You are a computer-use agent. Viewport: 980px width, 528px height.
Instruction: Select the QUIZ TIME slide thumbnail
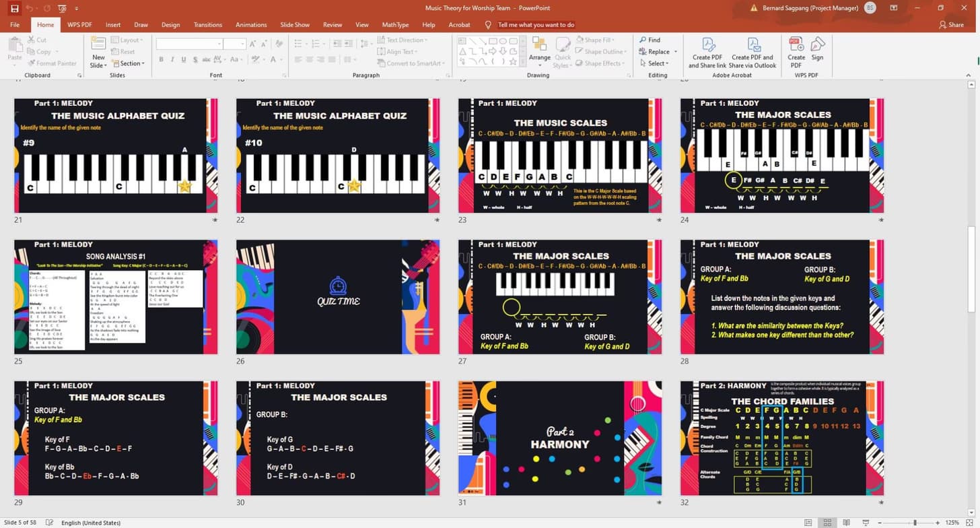(338, 296)
